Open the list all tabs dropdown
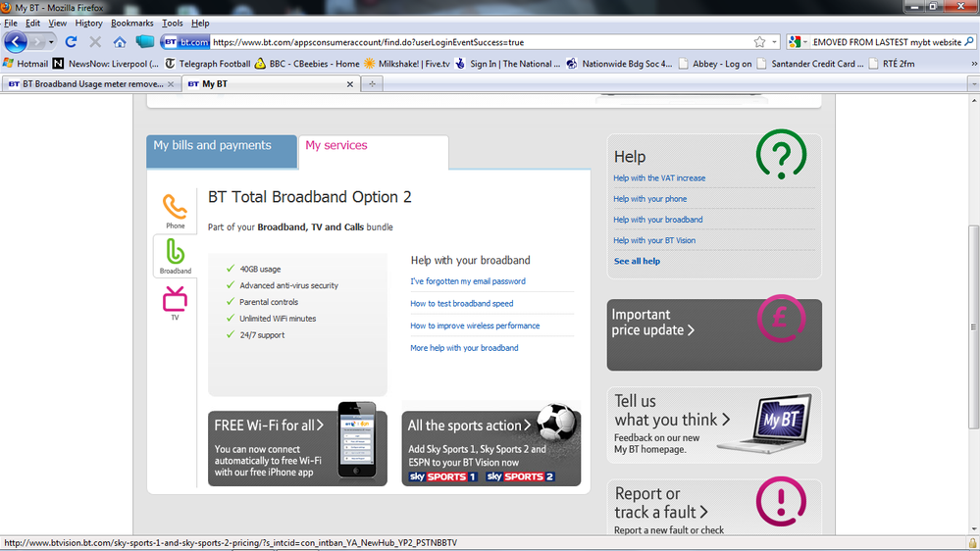The height and width of the screenshot is (551, 980). (x=974, y=83)
